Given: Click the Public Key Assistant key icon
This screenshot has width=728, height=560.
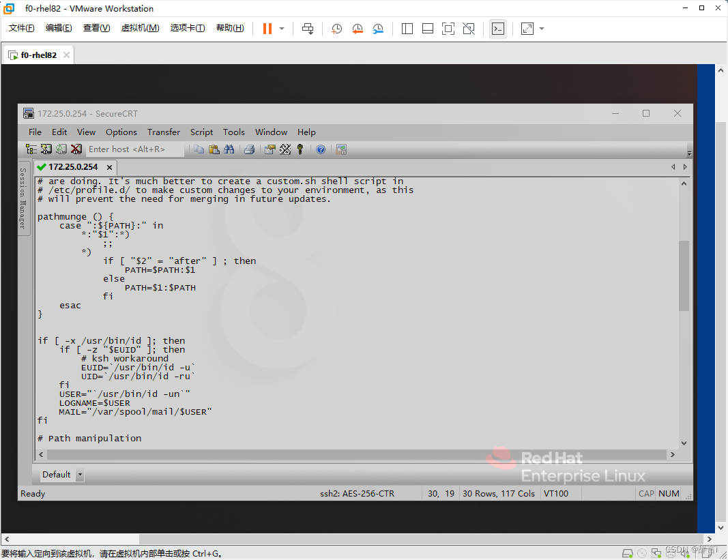Looking at the screenshot, I should [300, 149].
